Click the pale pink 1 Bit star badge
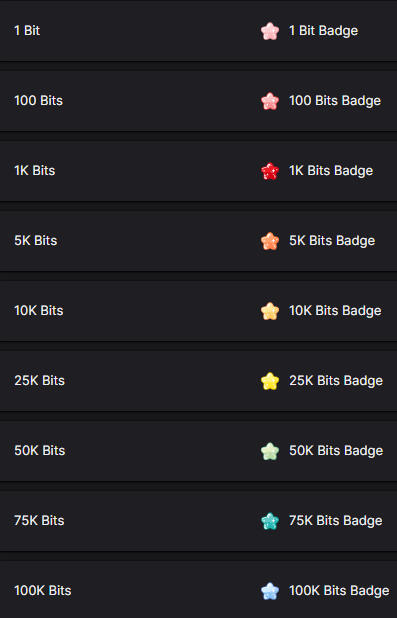 click(270, 31)
